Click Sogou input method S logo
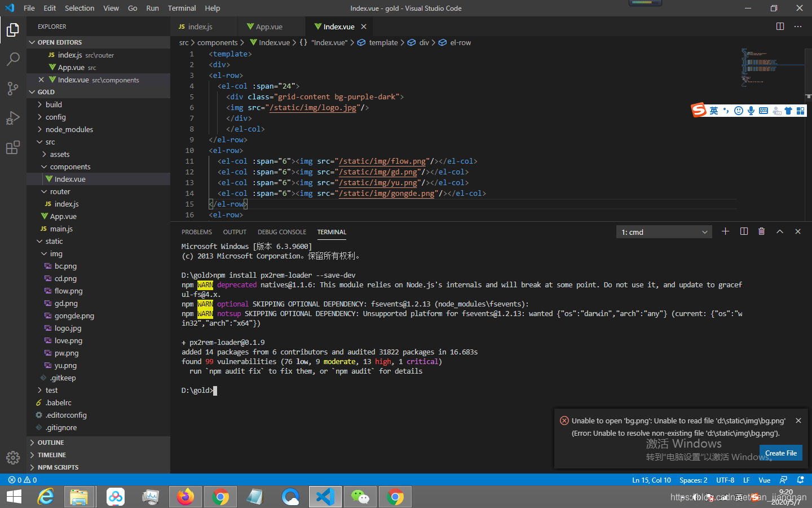The width and height of the screenshot is (812, 508). click(699, 110)
